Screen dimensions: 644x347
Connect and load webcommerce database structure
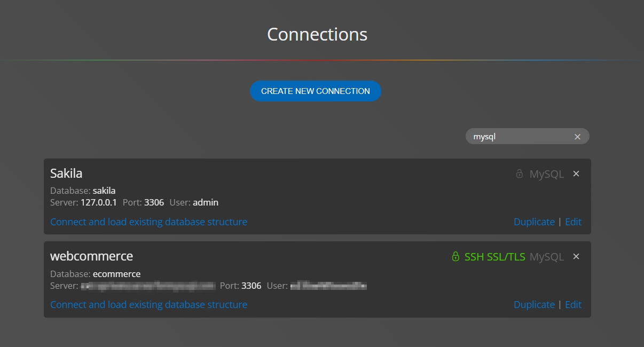[148, 304]
